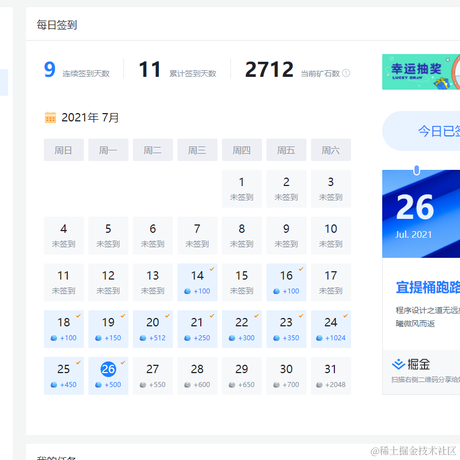
Task: Click calendar day 7 未签到
Action: [197, 236]
